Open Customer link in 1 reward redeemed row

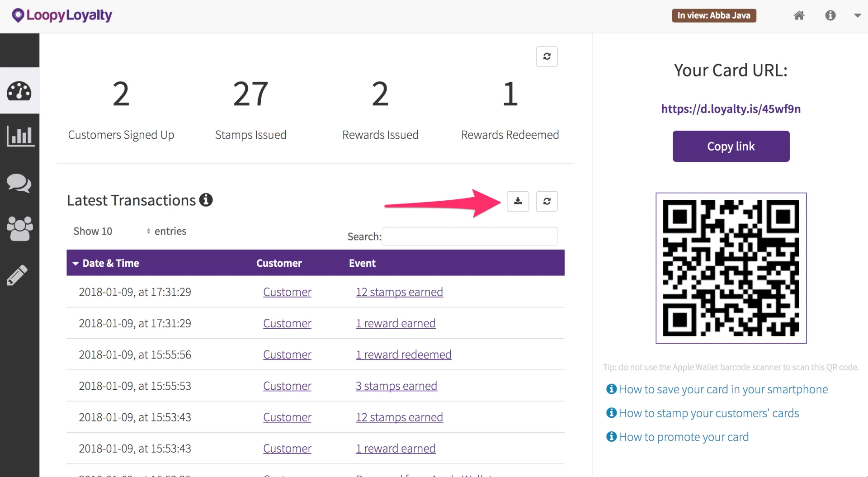click(x=287, y=354)
